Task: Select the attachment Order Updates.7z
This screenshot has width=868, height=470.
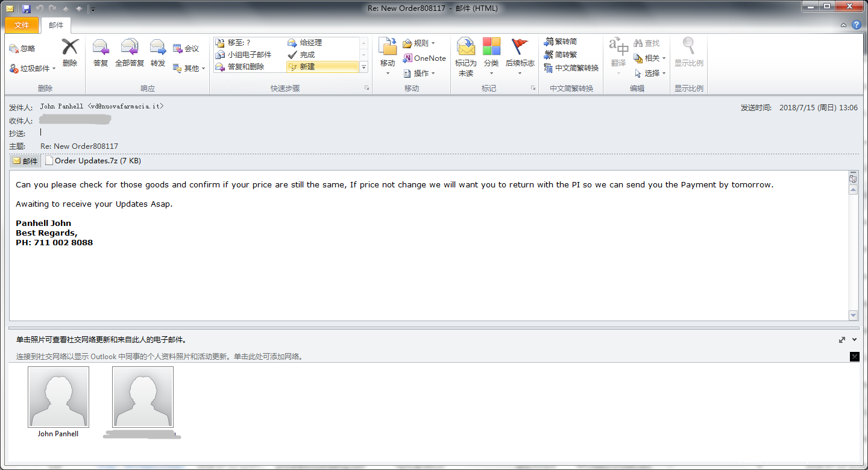Action: [x=93, y=161]
